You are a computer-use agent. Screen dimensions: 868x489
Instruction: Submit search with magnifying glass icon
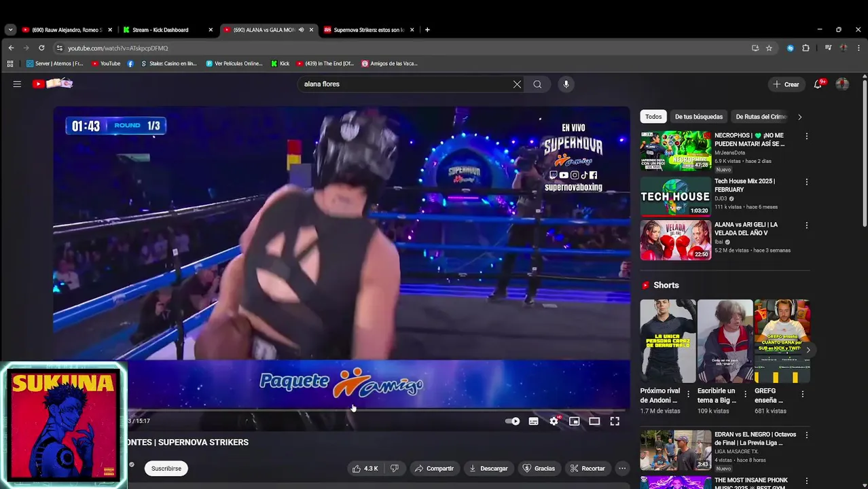(537, 84)
